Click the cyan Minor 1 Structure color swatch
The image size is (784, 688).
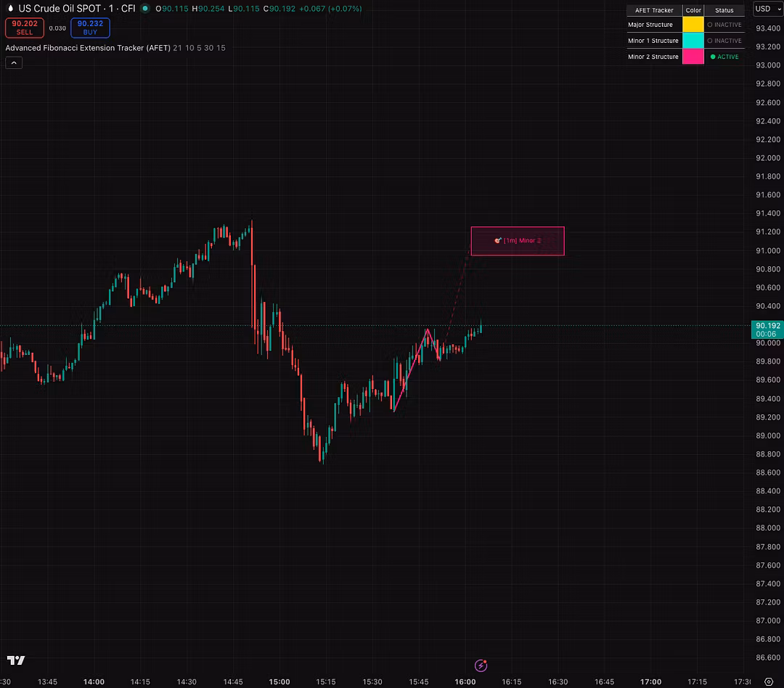tap(693, 41)
